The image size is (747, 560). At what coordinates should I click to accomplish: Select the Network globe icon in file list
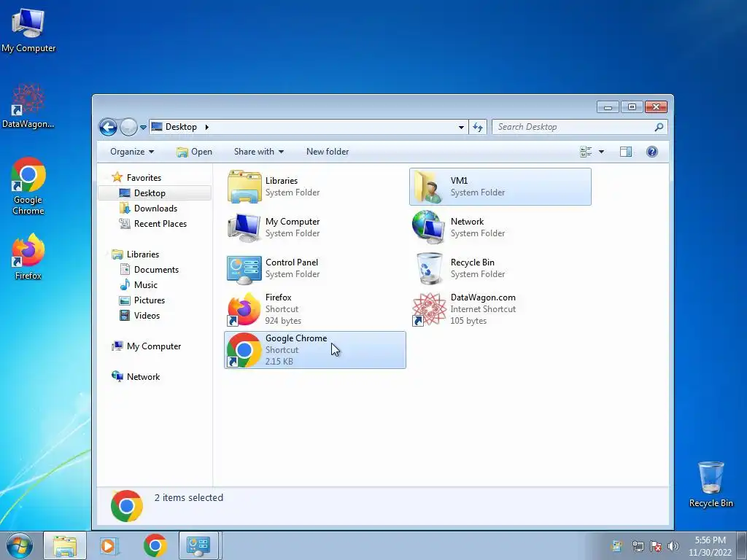(x=429, y=227)
